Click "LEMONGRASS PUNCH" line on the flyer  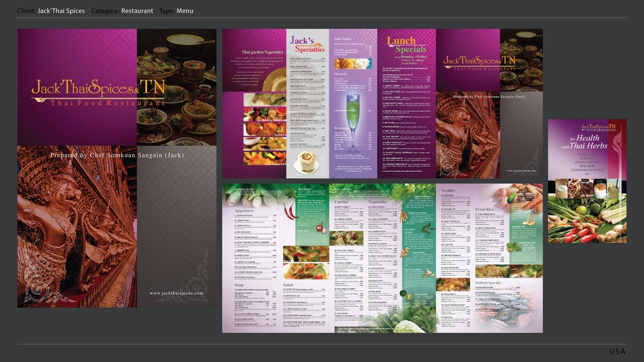pos(587,170)
